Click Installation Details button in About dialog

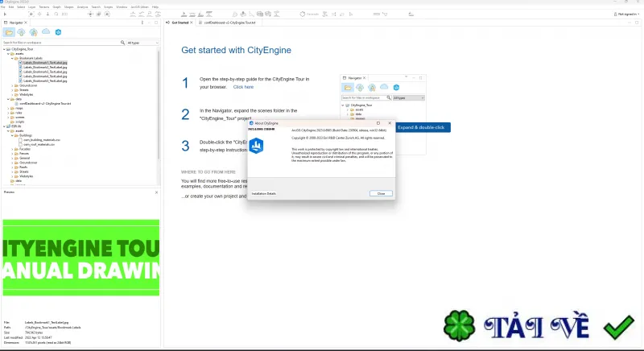point(264,193)
